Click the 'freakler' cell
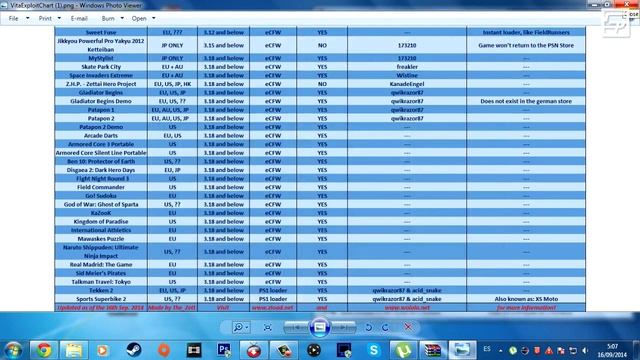The image size is (640, 360). click(407, 67)
